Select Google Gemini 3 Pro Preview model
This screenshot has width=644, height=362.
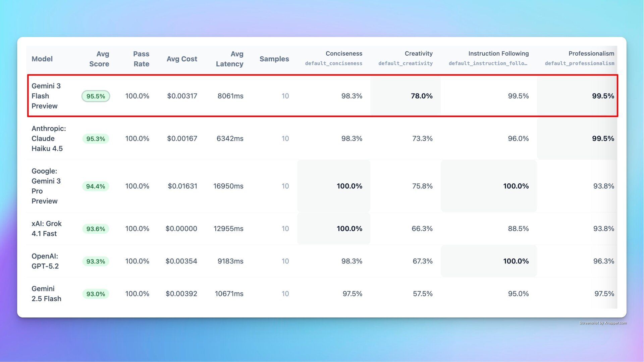(46, 186)
